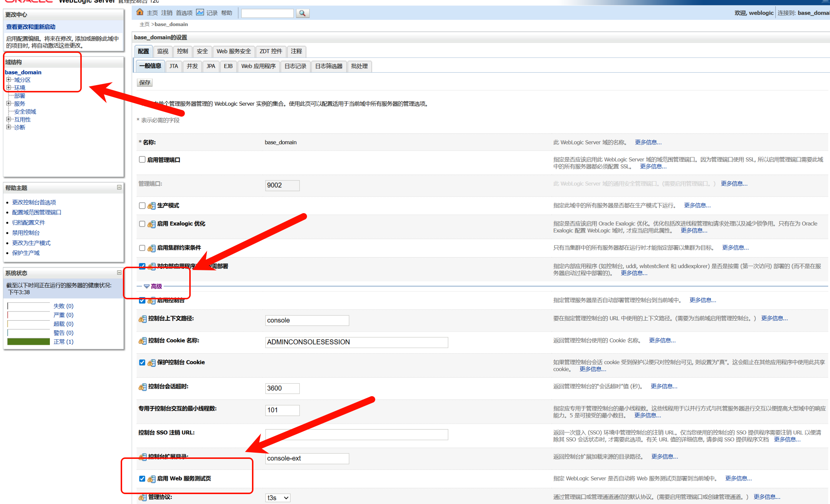Check the 生产模式 checkbox

pos(142,206)
